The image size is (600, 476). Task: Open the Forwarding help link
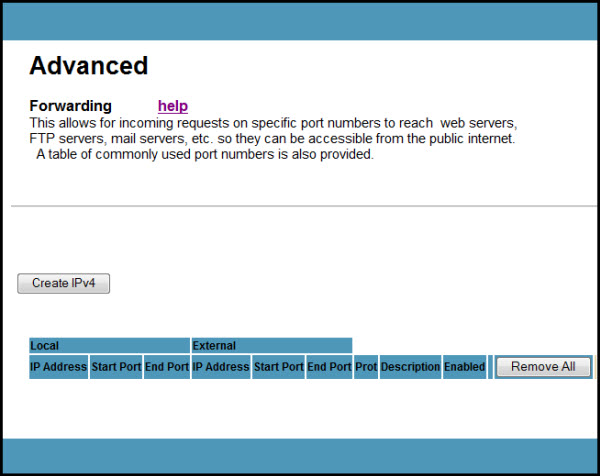pos(172,106)
